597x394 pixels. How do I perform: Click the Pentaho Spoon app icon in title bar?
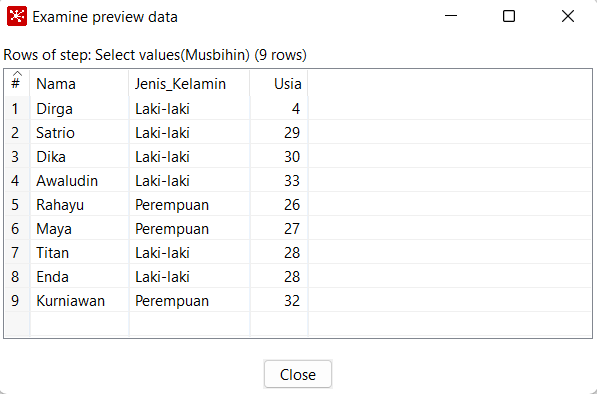(x=17, y=16)
